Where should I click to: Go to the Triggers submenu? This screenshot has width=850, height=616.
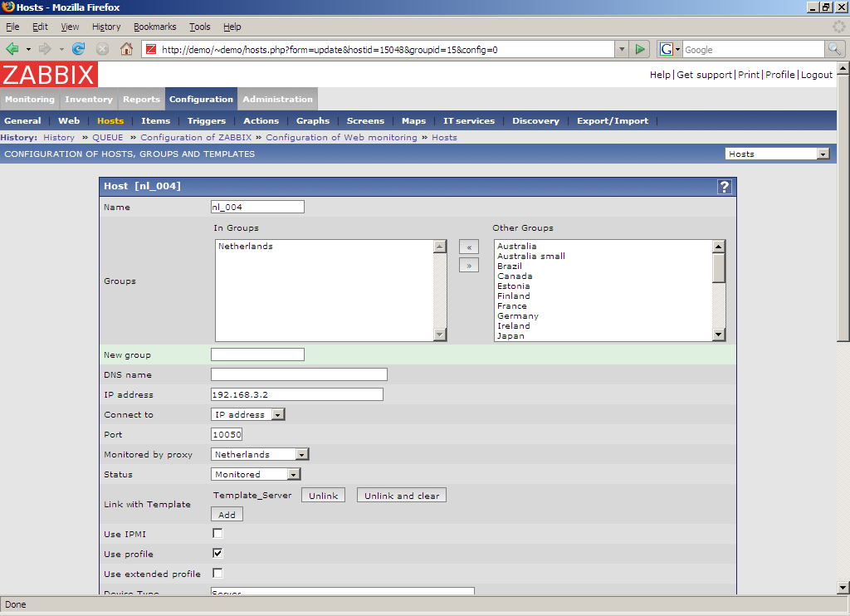207,121
